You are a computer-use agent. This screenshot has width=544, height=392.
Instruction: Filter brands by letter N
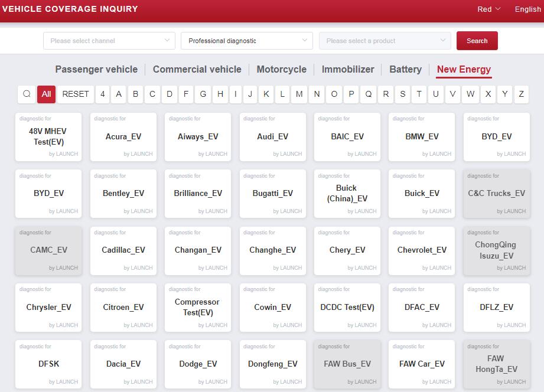click(x=317, y=94)
